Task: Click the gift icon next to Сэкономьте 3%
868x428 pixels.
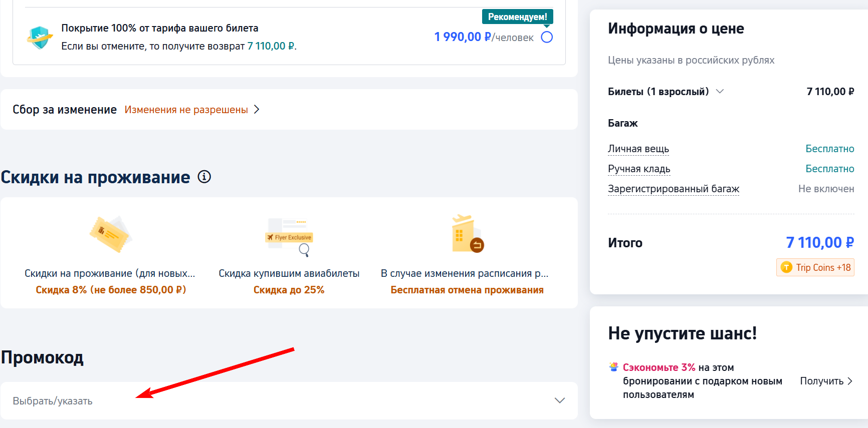Action: click(613, 367)
